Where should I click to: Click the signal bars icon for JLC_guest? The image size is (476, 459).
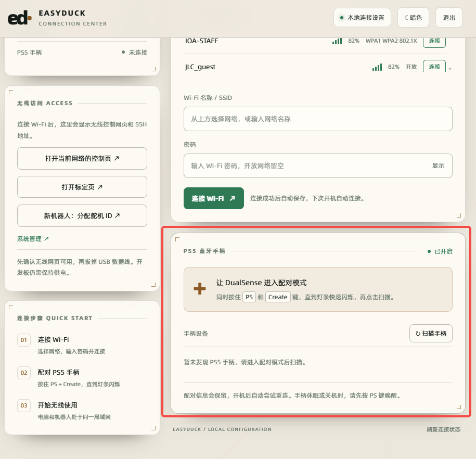[377, 67]
